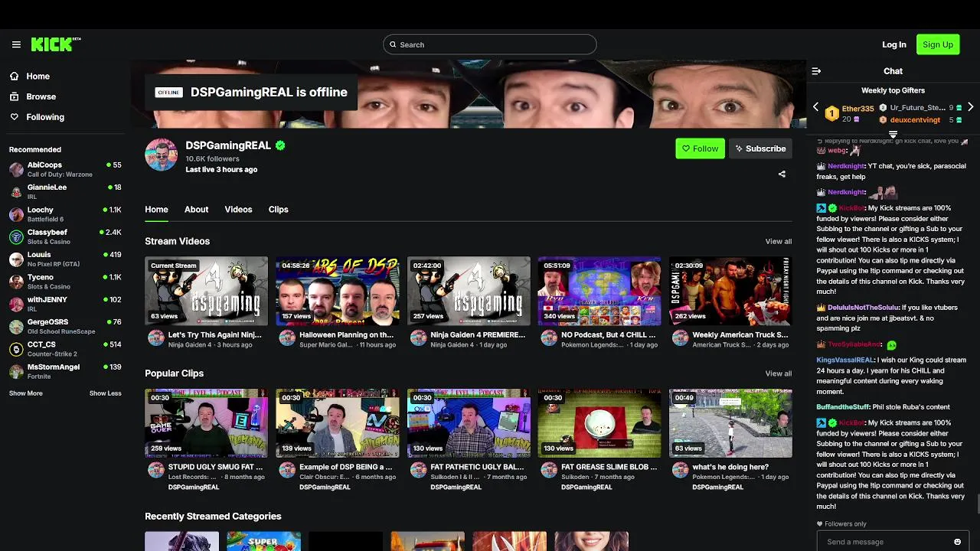980x551 pixels.
Task: Open FAT PATHETIC UGLY clip thumbnail
Action: pyautogui.click(x=469, y=423)
